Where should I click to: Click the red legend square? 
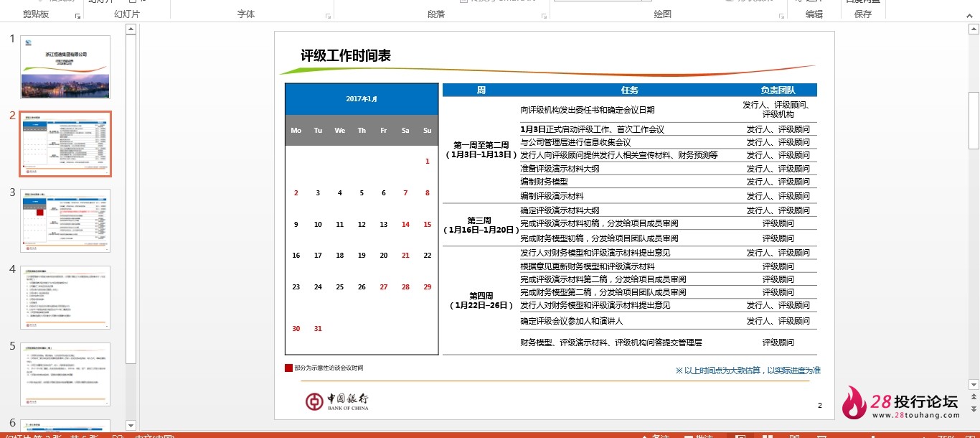tap(288, 368)
